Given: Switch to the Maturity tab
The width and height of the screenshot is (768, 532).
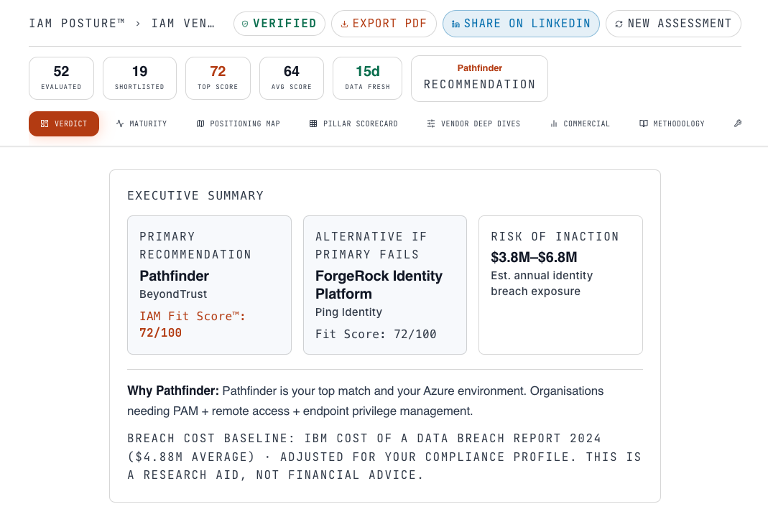Looking at the screenshot, I should click(142, 123).
